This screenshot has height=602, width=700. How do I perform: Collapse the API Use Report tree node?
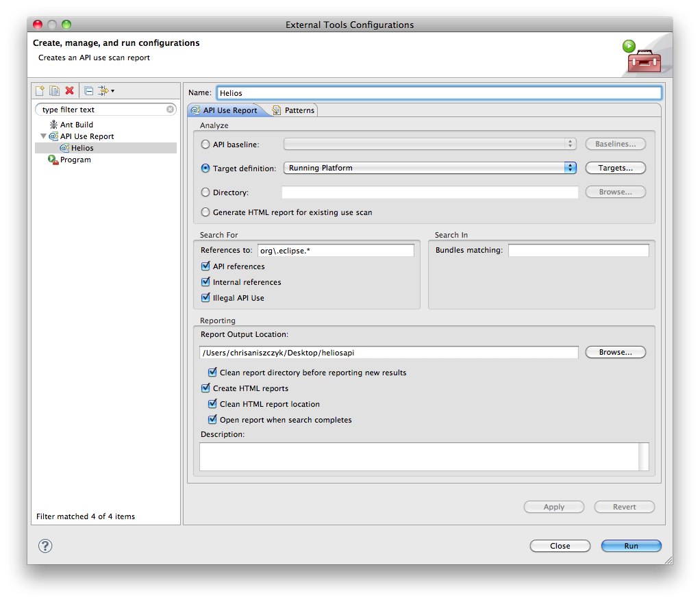[43, 136]
